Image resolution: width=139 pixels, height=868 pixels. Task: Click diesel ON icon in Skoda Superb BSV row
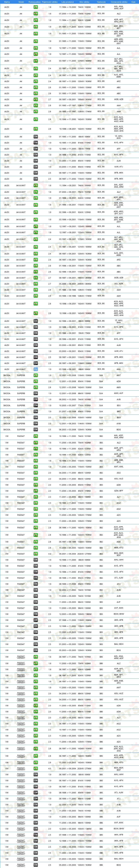coord(36,406)
